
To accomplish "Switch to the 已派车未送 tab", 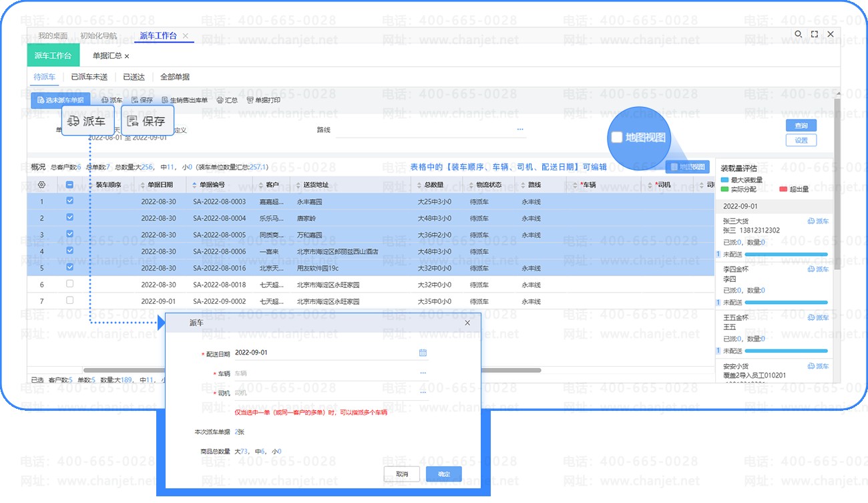I will point(89,77).
